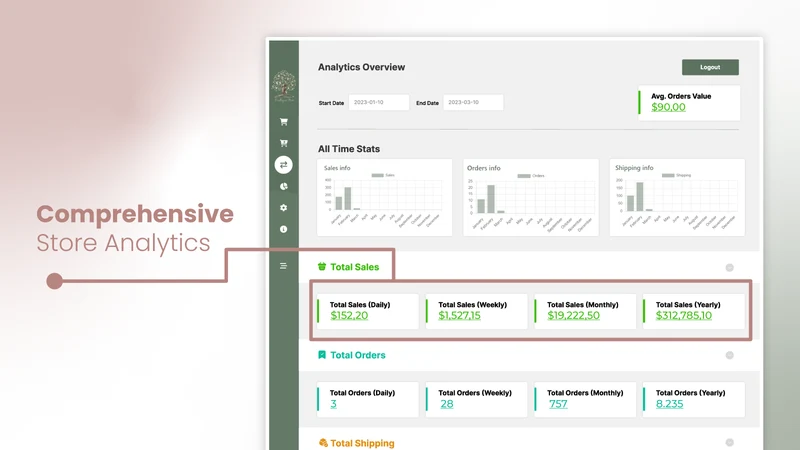Click the Total Sales (Weekly) label
Viewport: 800px width, 450px height.
pos(472,305)
